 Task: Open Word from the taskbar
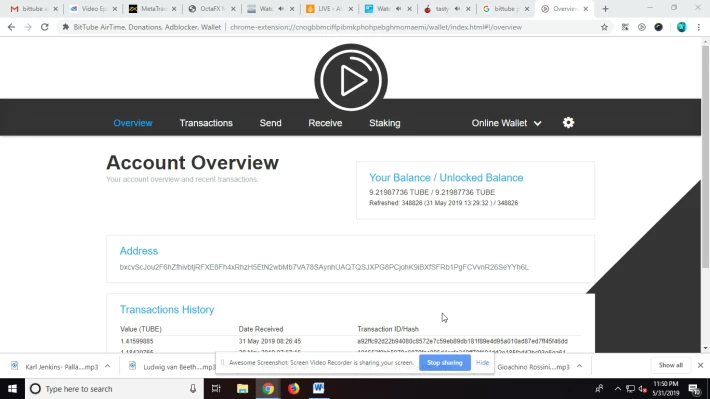click(319, 389)
